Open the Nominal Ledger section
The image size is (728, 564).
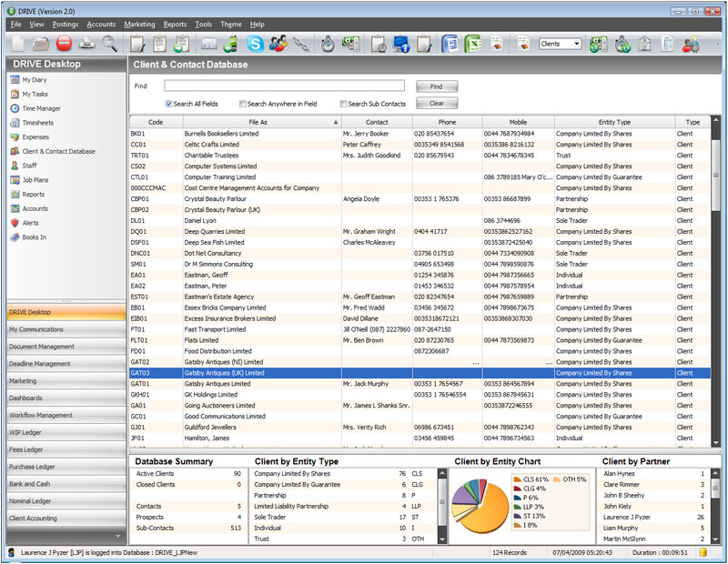click(x=66, y=501)
